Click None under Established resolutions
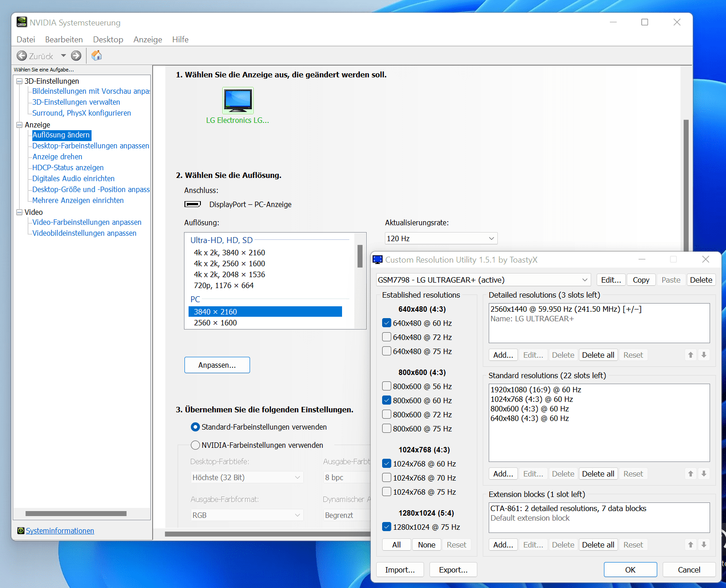The height and width of the screenshot is (588, 726). pyautogui.click(x=427, y=545)
